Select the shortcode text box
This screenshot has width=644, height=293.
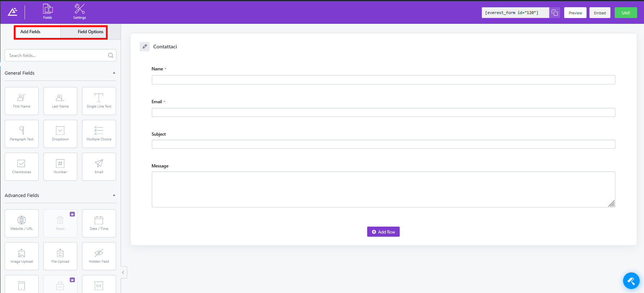(515, 13)
